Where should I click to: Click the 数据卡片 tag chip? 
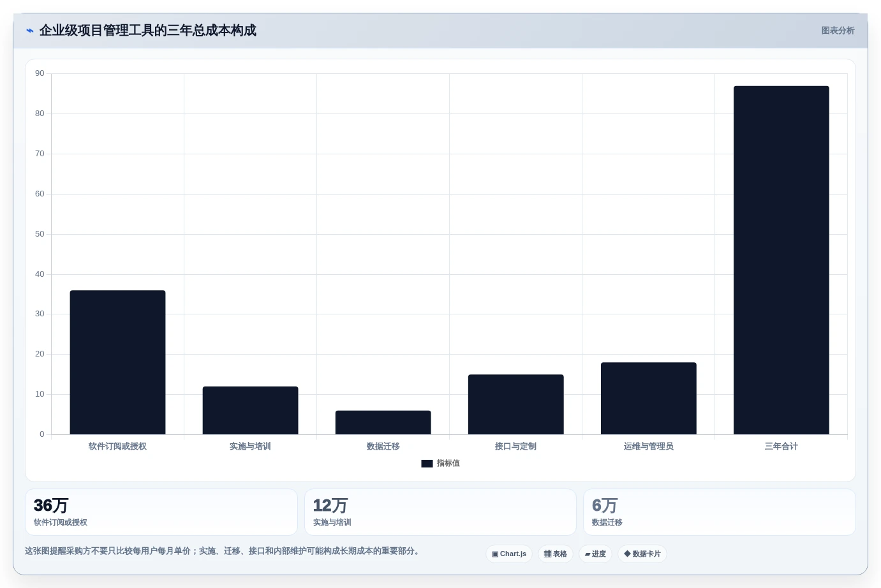pyautogui.click(x=642, y=554)
